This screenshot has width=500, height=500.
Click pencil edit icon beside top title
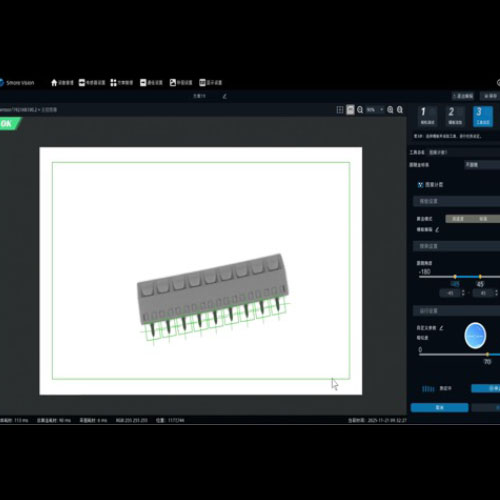pyautogui.click(x=224, y=96)
